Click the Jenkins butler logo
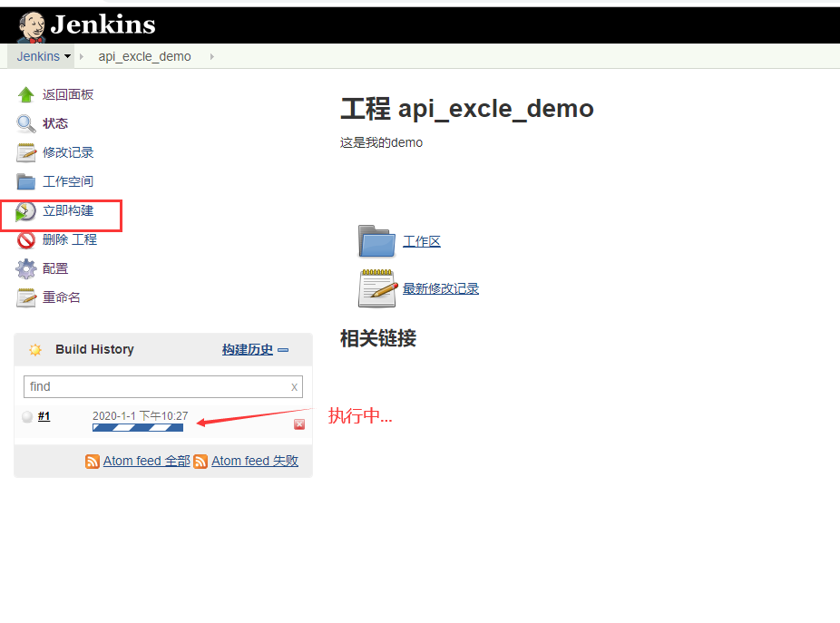Screen dimensions: 840x623 (31, 27)
